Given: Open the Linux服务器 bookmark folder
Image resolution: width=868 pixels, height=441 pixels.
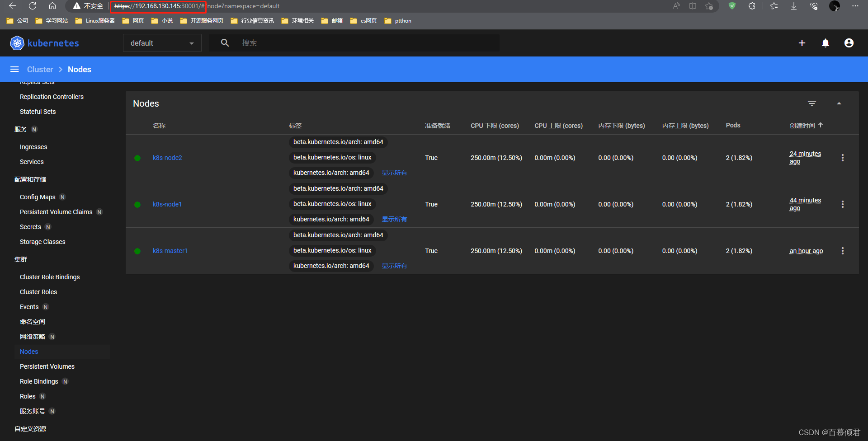Looking at the screenshot, I should click(x=95, y=21).
